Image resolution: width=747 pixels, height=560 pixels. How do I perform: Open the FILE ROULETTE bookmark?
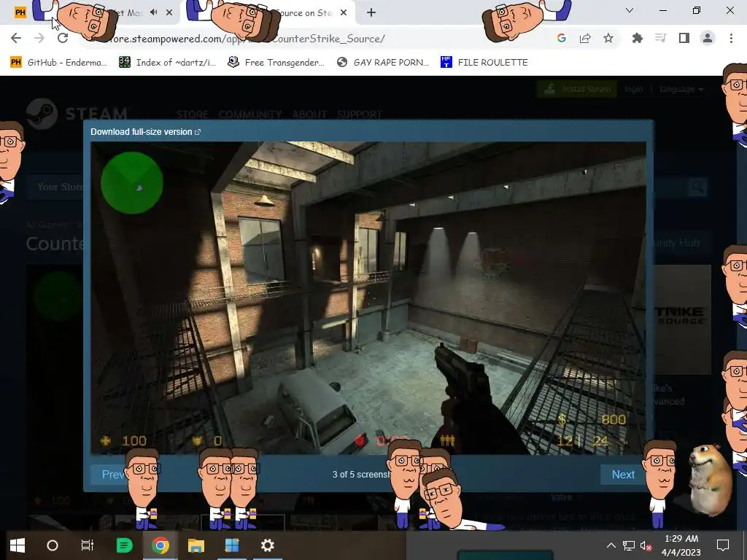484,63
